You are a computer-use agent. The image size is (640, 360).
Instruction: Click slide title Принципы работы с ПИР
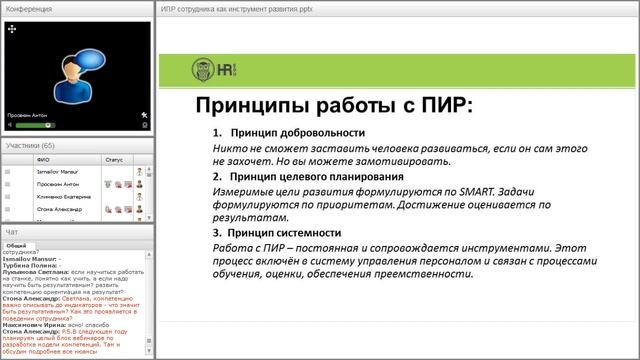[x=334, y=105]
